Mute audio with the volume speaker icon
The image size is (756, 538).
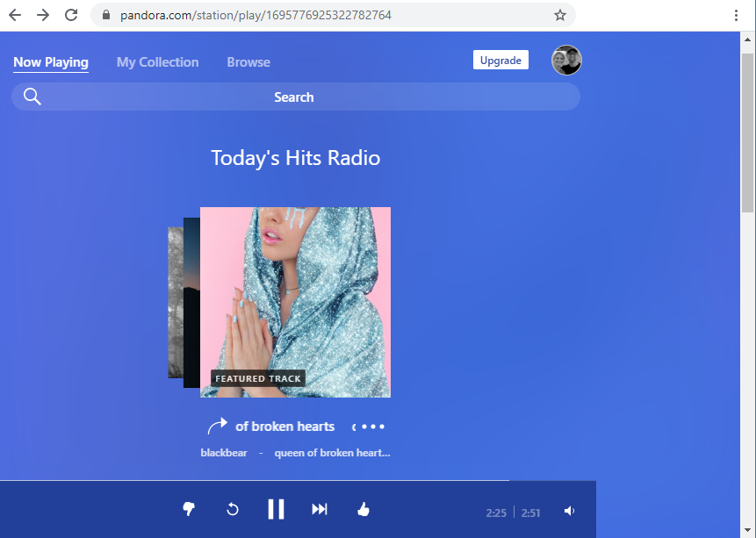[570, 512]
